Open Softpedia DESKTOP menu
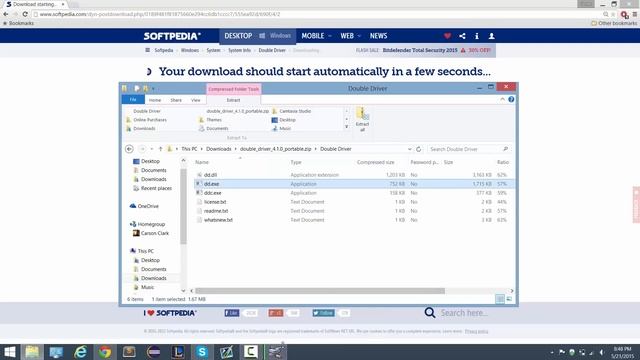The image size is (640, 360). (x=238, y=36)
